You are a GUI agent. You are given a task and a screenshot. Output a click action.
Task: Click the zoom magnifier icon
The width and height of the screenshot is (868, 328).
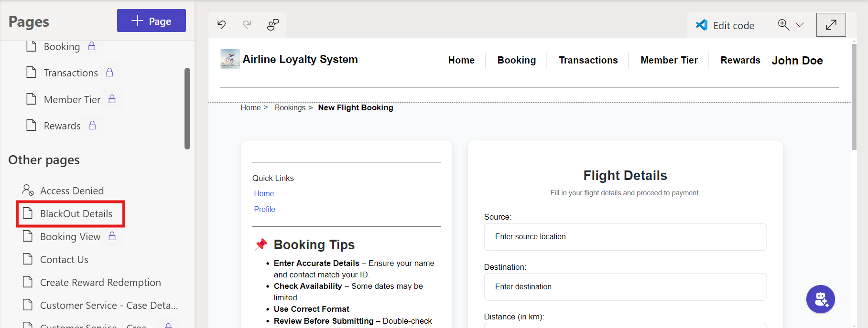[x=783, y=24]
